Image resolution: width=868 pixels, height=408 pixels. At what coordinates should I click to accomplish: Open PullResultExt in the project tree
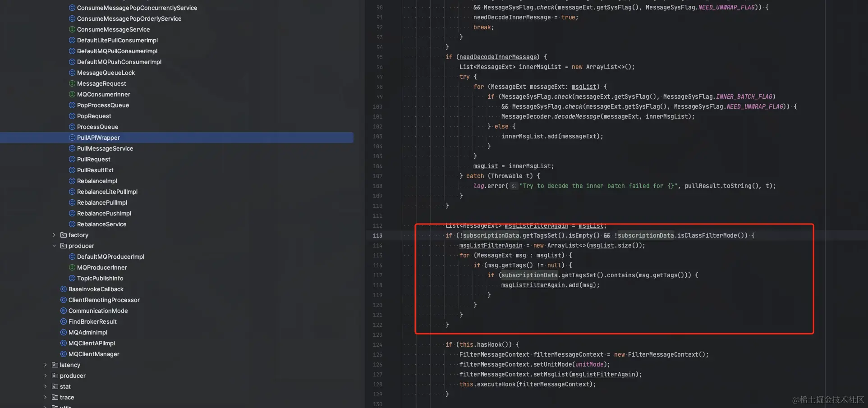coord(95,170)
